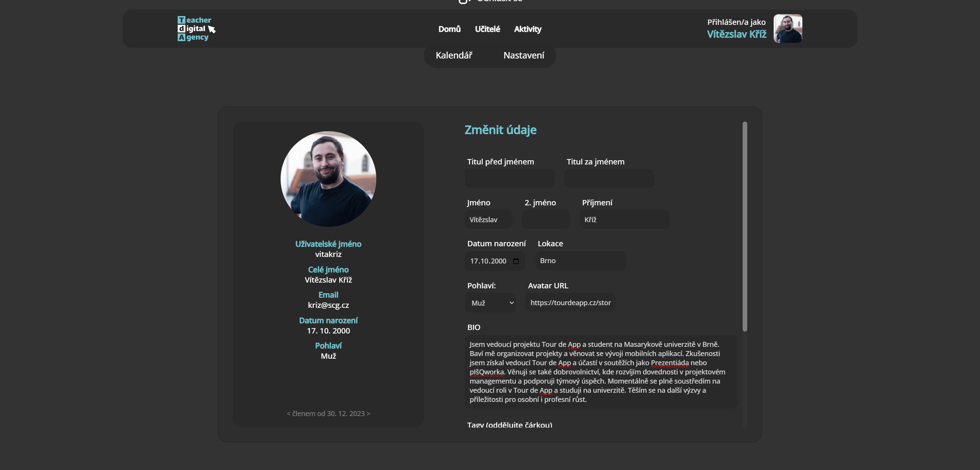Click the Změnit údaje heading

coord(500,130)
